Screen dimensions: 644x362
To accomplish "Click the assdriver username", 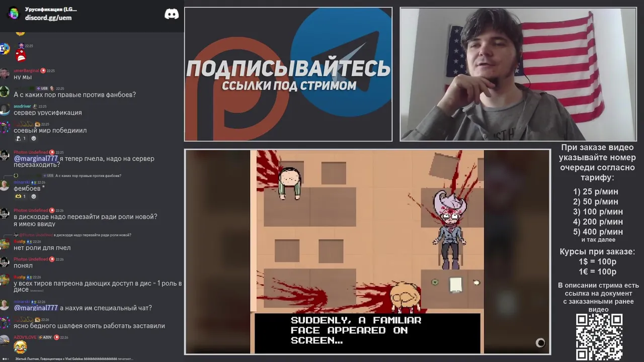I will (22, 107).
